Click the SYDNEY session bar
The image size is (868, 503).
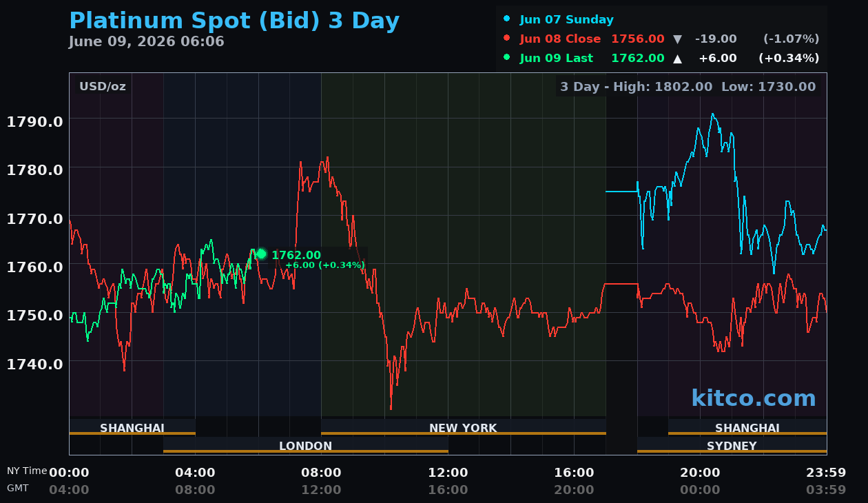732,445
